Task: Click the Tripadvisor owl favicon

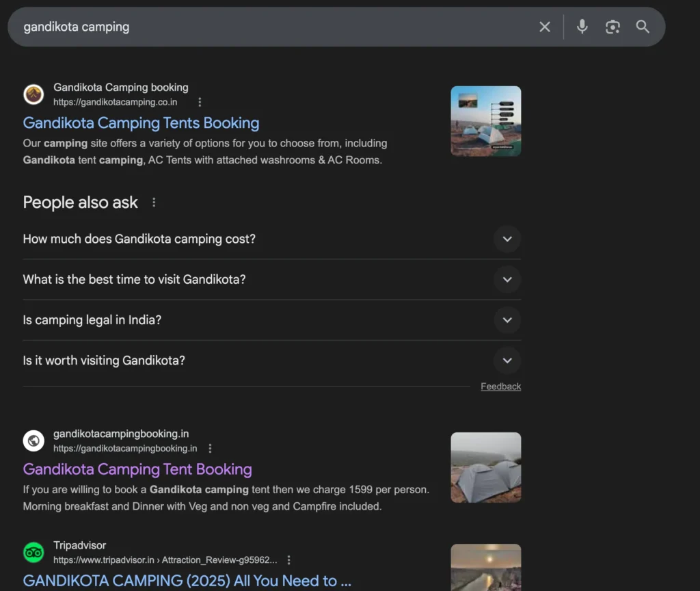Action: tap(33, 552)
